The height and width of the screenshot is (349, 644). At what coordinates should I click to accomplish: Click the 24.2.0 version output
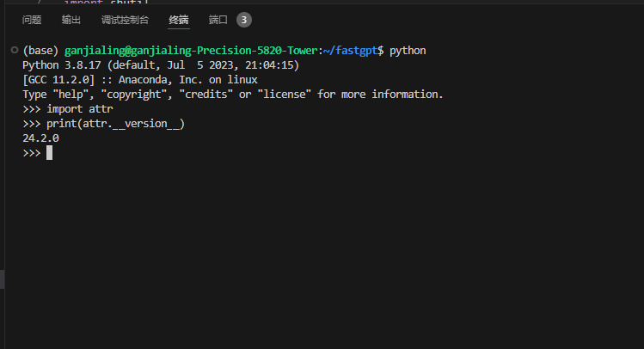click(40, 138)
